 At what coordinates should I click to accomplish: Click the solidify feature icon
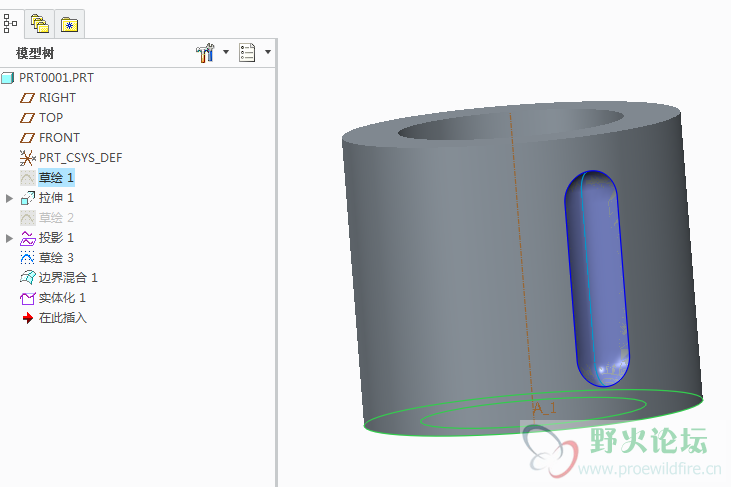tap(28, 298)
